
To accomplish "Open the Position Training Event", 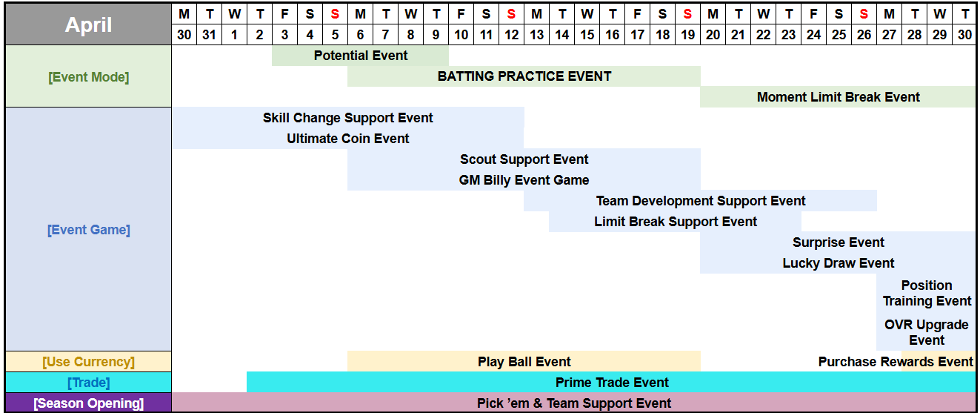I will pos(927,293).
